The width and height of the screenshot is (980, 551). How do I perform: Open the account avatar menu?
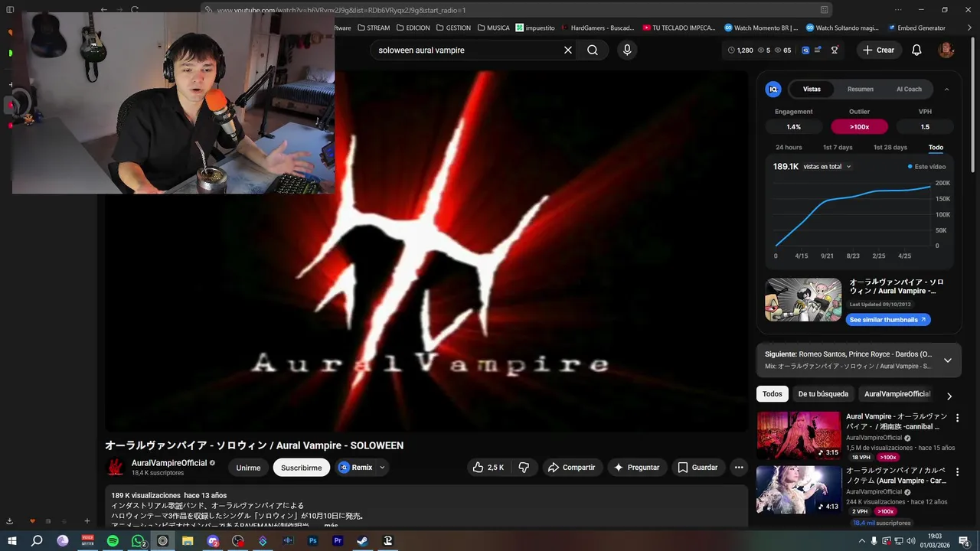click(x=946, y=50)
